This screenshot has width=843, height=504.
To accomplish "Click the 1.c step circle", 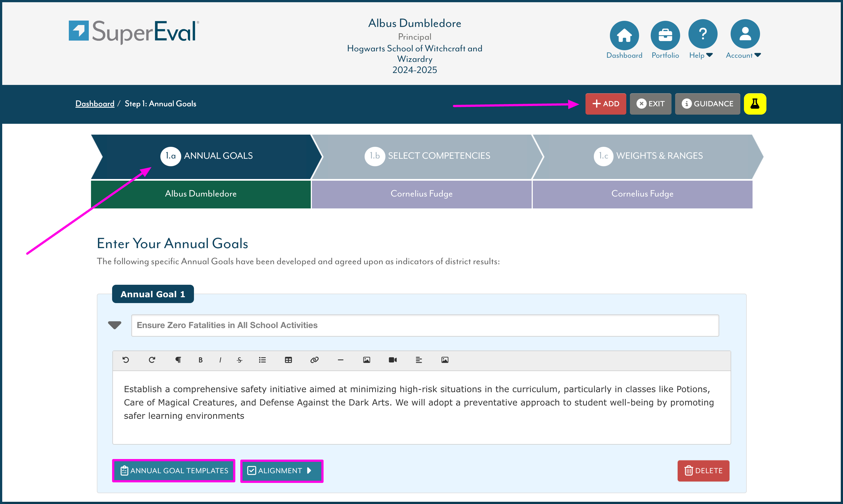I will tap(603, 156).
